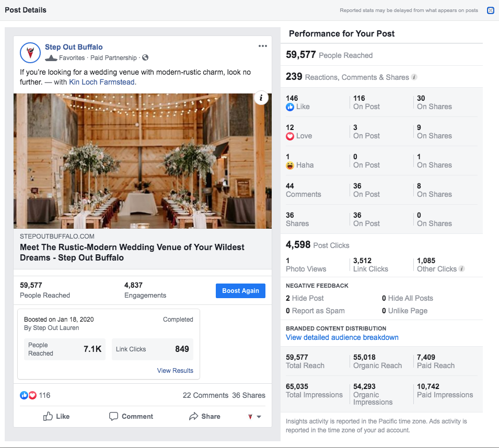
Task: Open the Kin Loch Farmstead link
Action: click(102, 82)
